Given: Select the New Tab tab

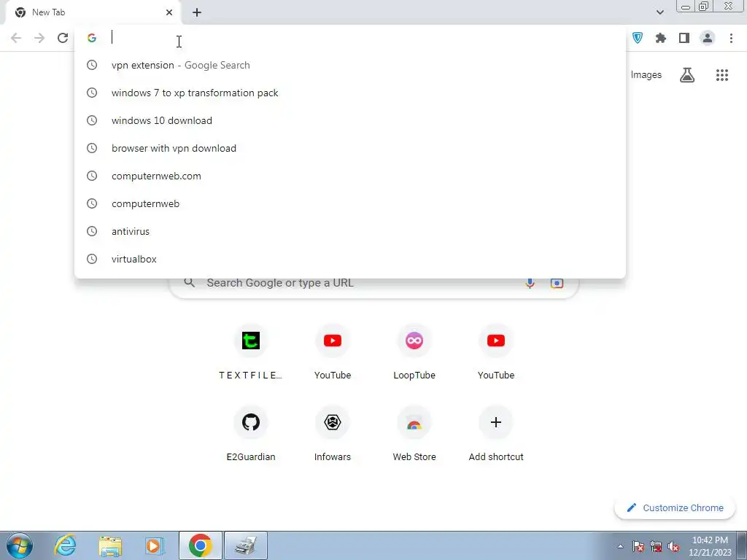Looking at the screenshot, I should click(x=93, y=12).
